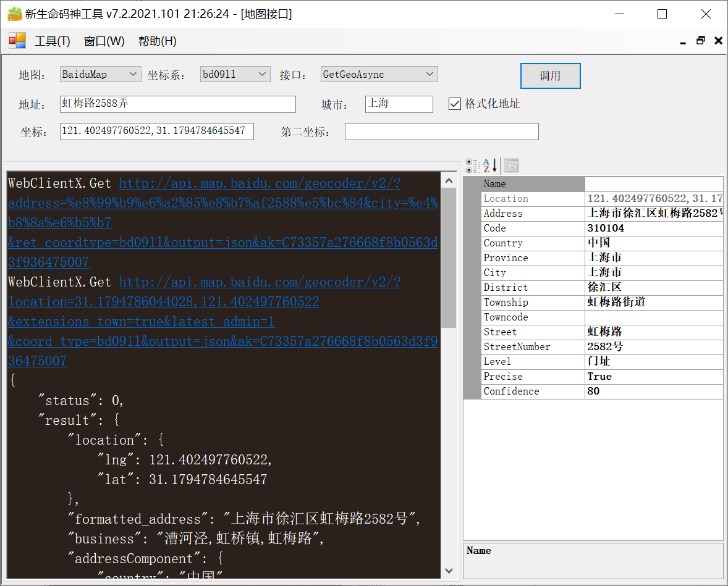The height and width of the screenshot is (586, 728).
Task: Restore the inner MDI child window
Action: click(x=701, y=41)
